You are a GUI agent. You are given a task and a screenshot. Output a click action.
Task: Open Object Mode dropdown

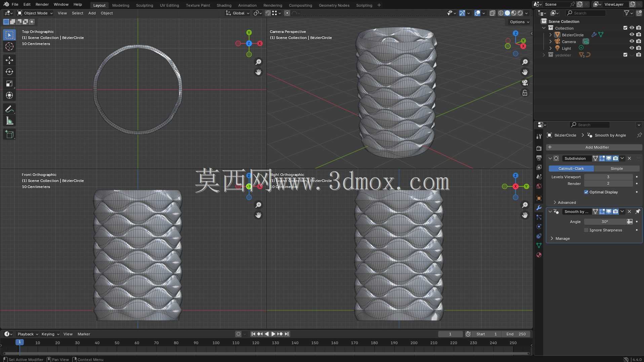(x=35, y=13)
